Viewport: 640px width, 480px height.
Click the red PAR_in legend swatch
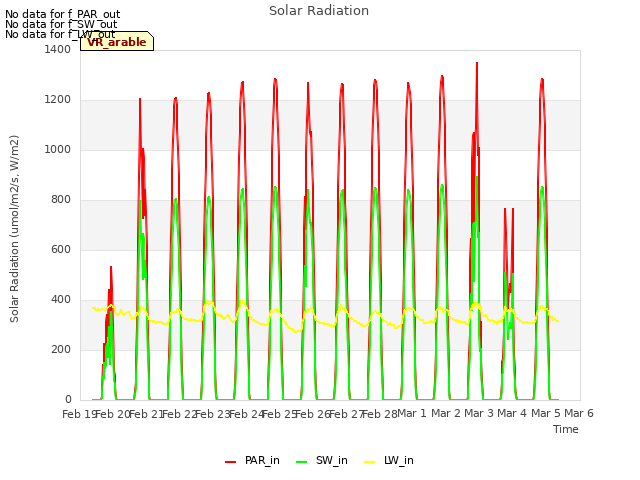coord(231,461)
